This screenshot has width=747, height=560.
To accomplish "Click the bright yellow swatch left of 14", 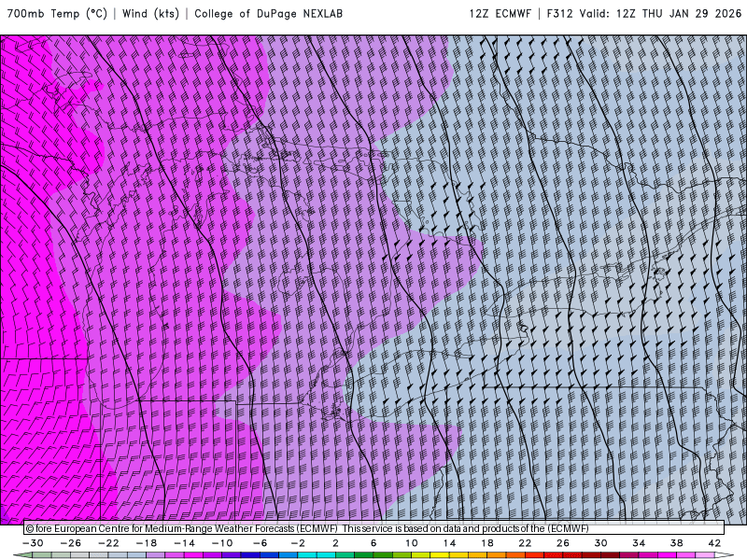I will [440, 555].
